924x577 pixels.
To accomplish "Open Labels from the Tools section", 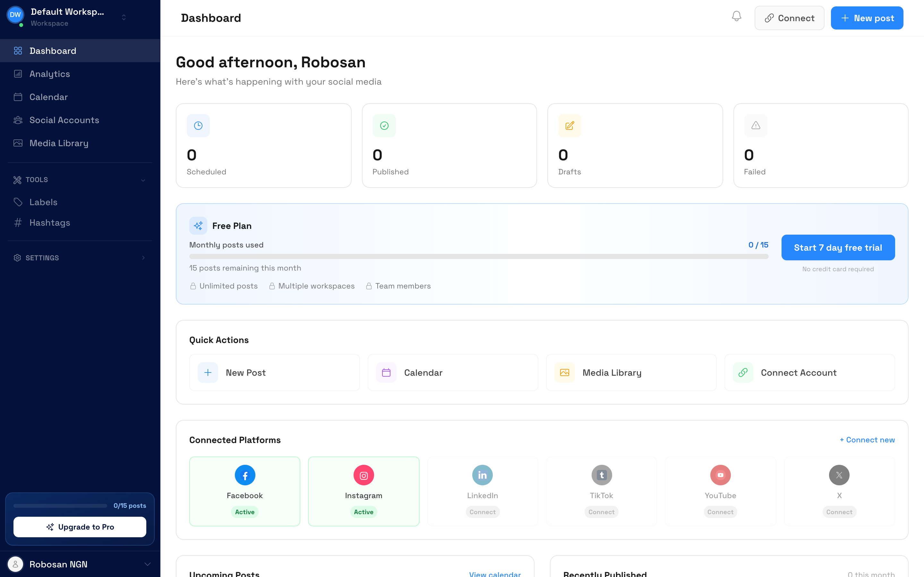I will 43,202.
